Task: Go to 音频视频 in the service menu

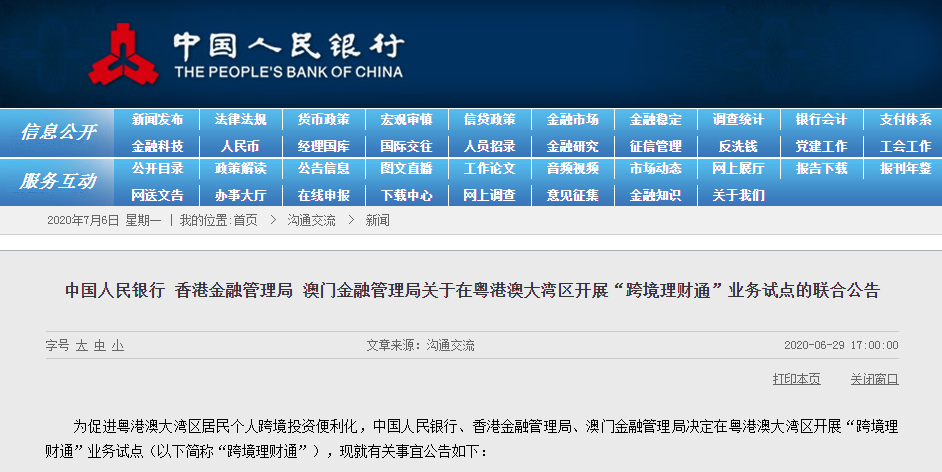Action: [x=572, y=169]
